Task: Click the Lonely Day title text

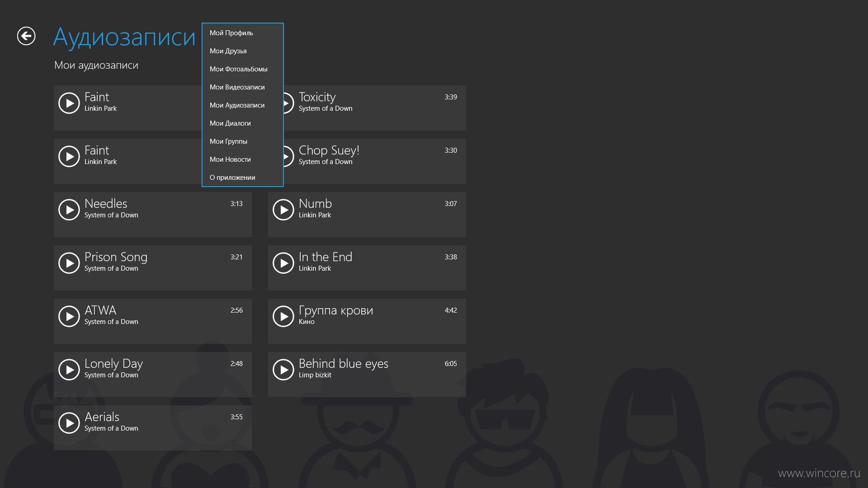Action: click(113, 364)
